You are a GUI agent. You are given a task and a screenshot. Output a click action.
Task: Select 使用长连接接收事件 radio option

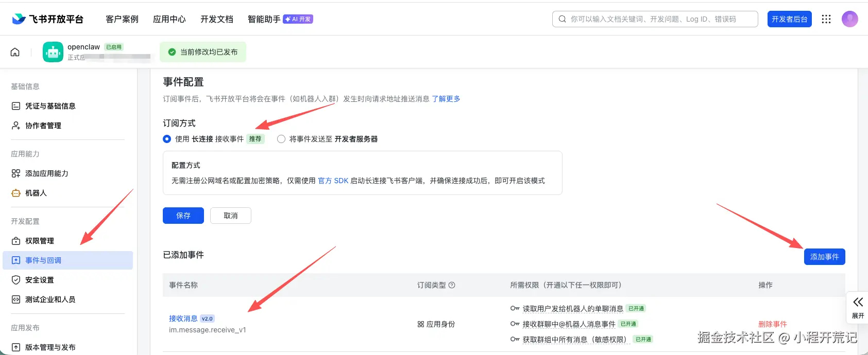167,139
